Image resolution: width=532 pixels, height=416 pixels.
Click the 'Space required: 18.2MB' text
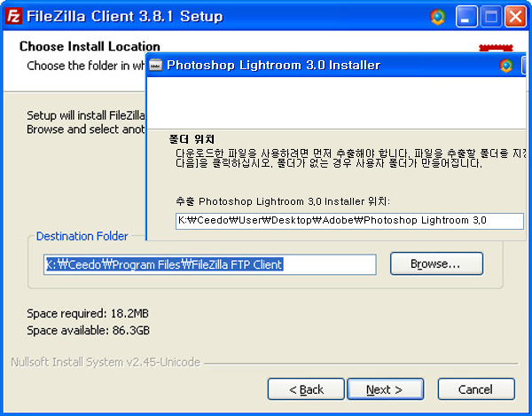[88, 313]
